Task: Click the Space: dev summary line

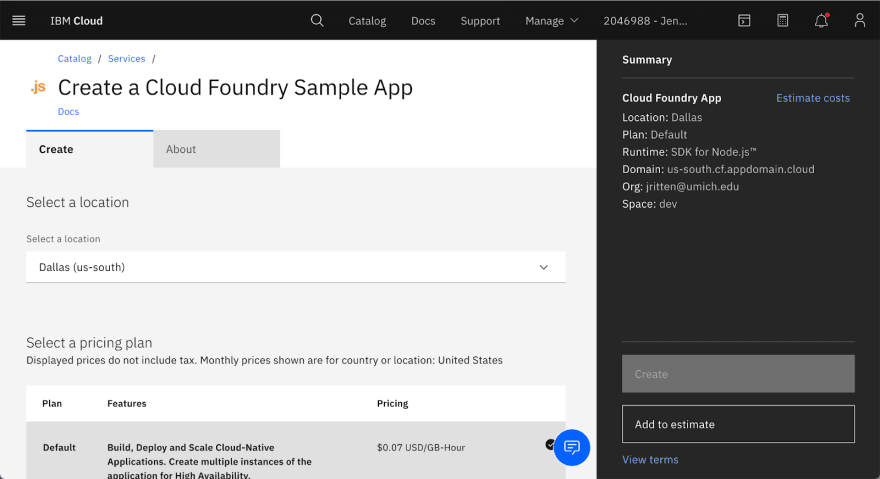Action: point(649,204)
